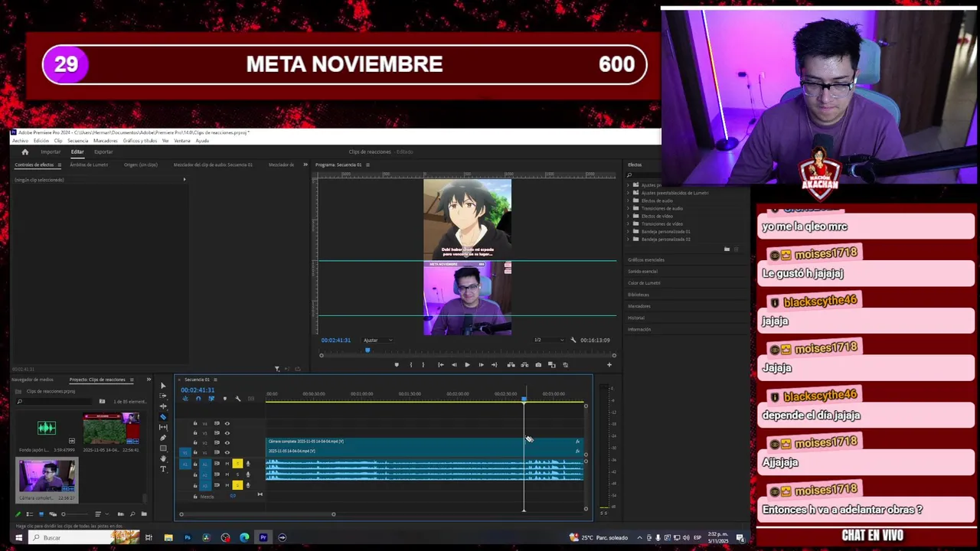Image resolution: width=980 pixels, height=551 pixels.
Task: Open the Archivo menu
Action: tap(20, 141)
